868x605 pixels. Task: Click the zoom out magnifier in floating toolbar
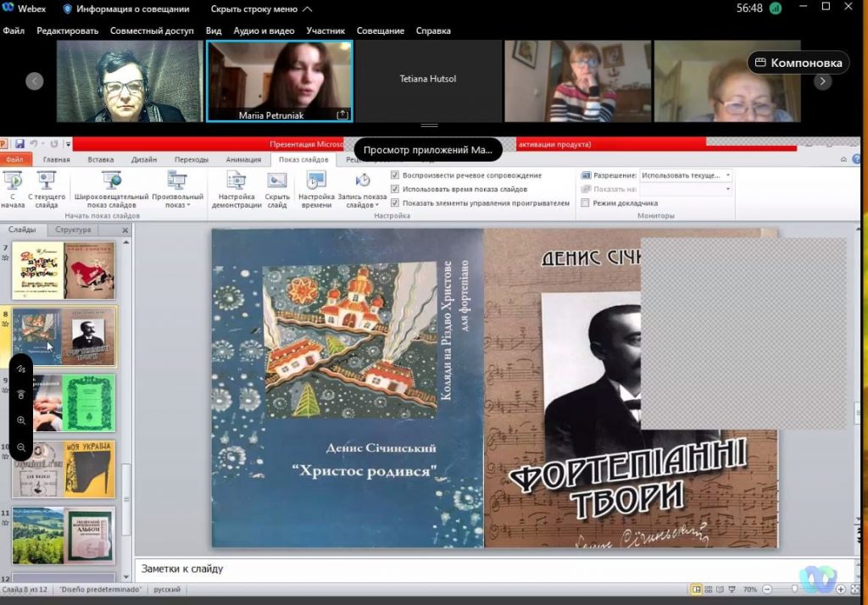pos(21,447)
